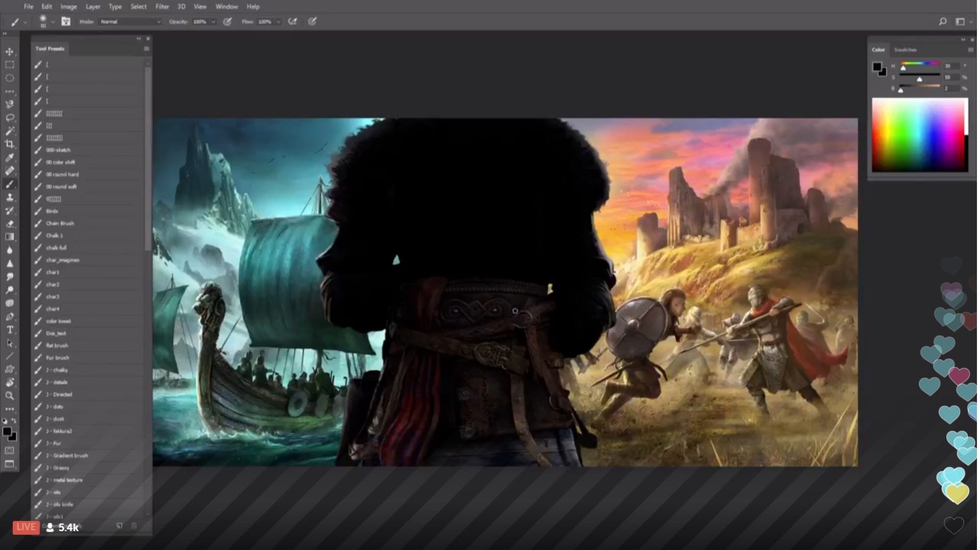Viewport: 980px width, 550px height.
Task: Open the brush preset picker arrow
Action: tap(53, 21)
